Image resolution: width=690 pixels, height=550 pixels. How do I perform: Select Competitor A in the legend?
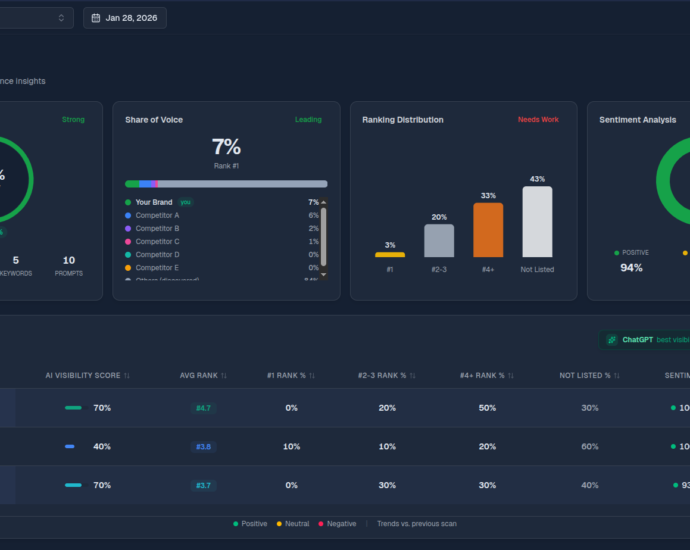(157, 215)
